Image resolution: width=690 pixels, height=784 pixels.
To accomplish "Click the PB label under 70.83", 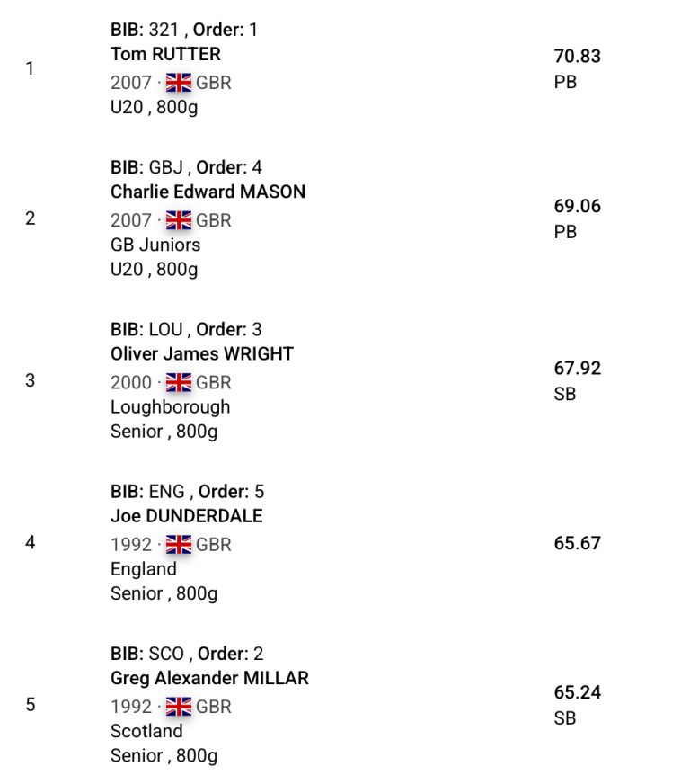I will (565, 82).
